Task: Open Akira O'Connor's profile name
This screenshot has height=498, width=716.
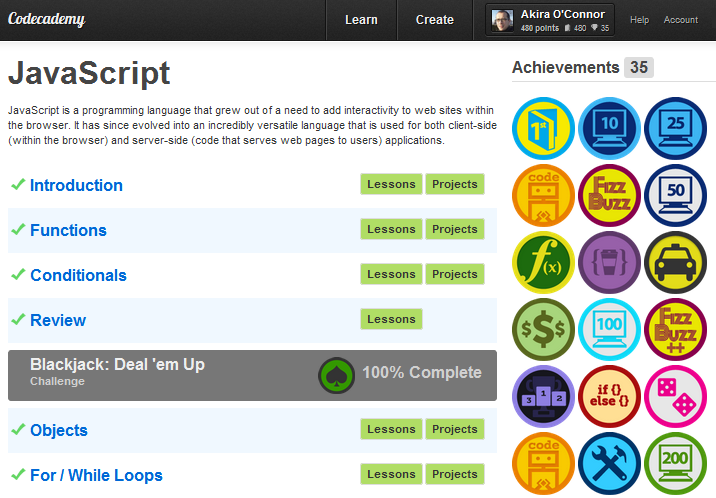Action: pyautogui.click(x=563, y=14)
